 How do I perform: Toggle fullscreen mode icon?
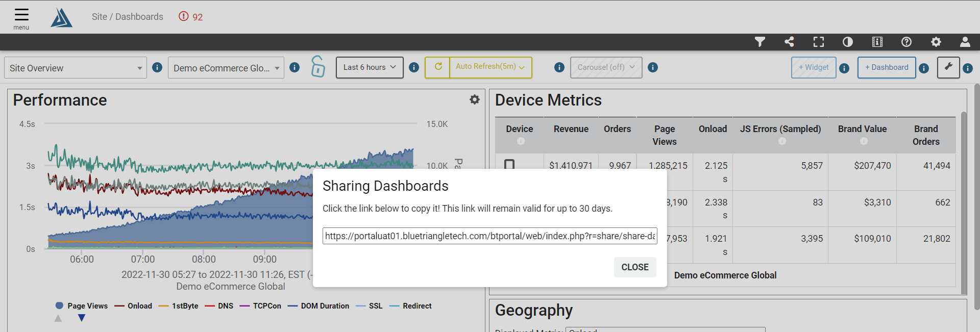tap(819, 42)
